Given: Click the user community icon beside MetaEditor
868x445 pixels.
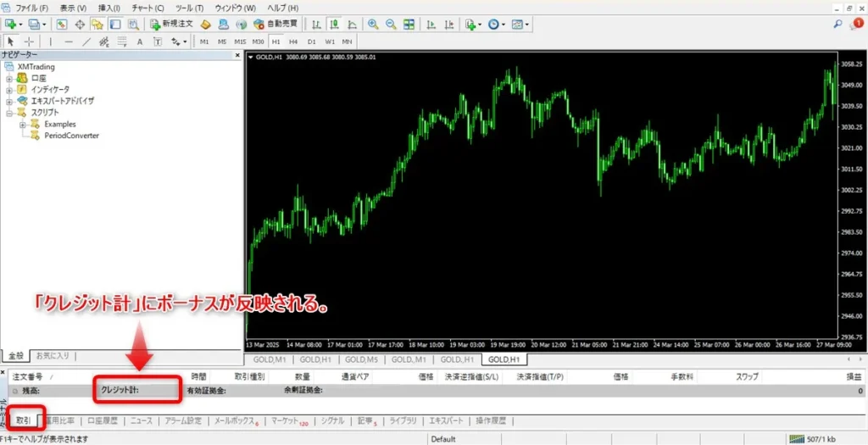Looking at the screenshot, I should point(223,25).
